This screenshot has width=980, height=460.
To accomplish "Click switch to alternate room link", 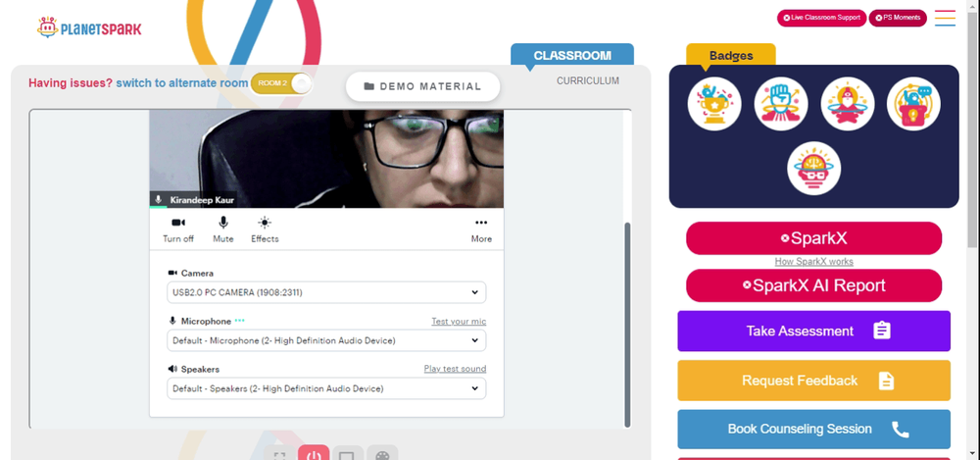I will tap(182, 82).
